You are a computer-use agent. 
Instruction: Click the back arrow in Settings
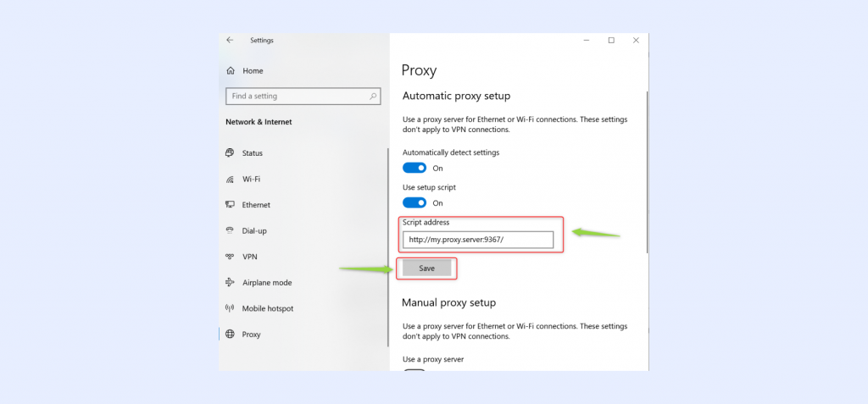(x=230, y=40)
